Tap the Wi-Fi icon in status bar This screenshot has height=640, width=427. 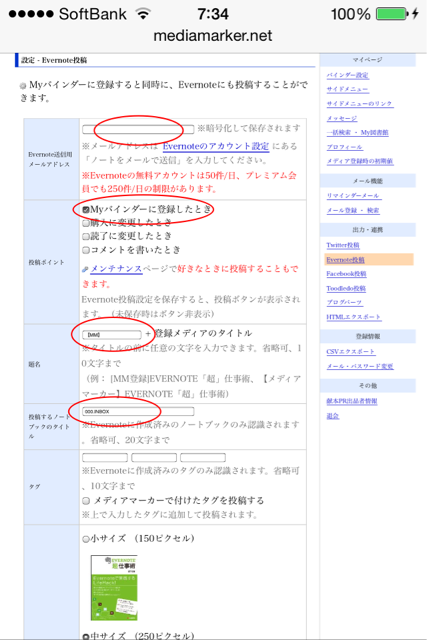(143, 14)
